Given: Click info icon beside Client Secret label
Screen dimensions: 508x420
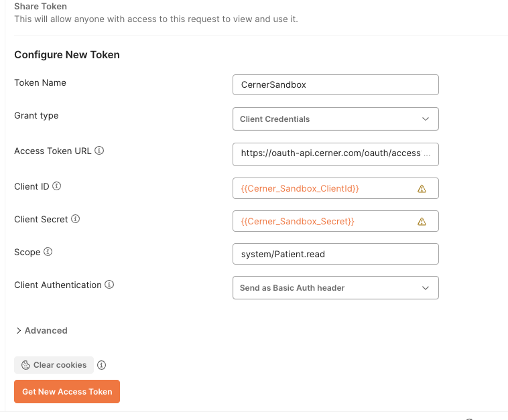Looking at the screenshot, I should (76, 219).
